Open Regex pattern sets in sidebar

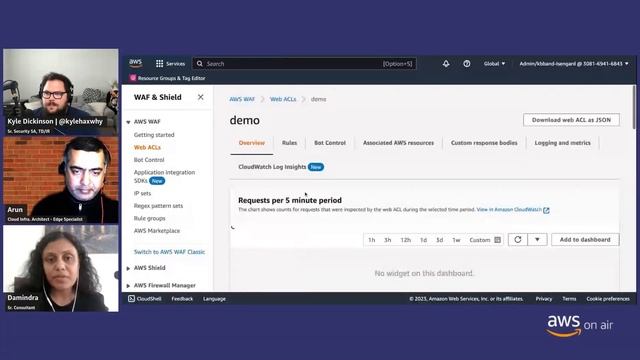(x=158, y=206)
